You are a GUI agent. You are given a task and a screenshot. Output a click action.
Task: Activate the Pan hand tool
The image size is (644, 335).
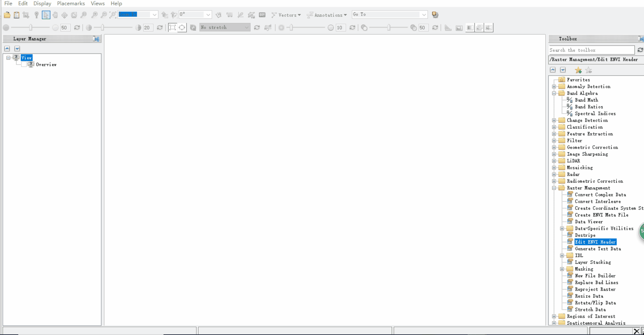[x=55, y=15]
